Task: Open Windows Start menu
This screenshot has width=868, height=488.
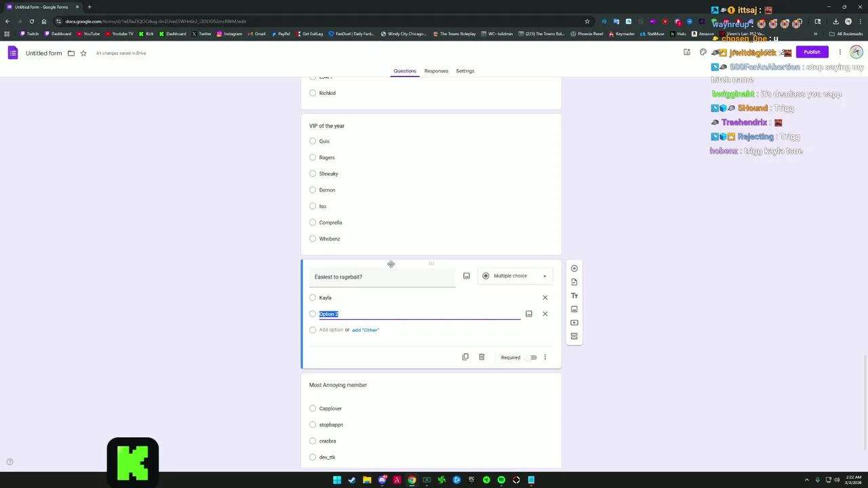Action: [x=337, y=480]
